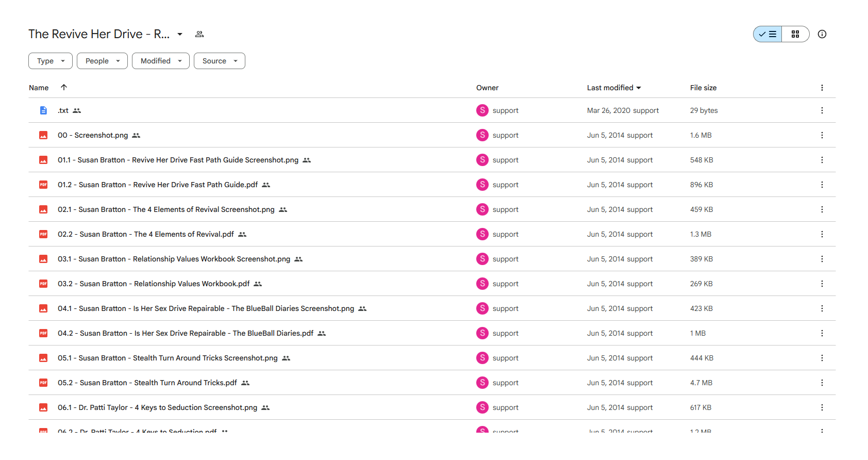Open 02.1 The 4 Elements of Revival Screenshot.png
The height and width of the screenshot is (460, 868).
tap(166, 209)
